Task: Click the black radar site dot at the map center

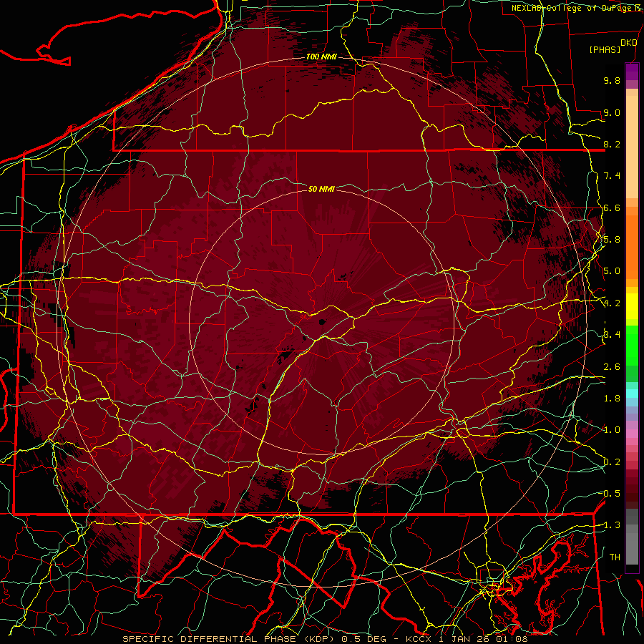Action: tap(322, 323)
